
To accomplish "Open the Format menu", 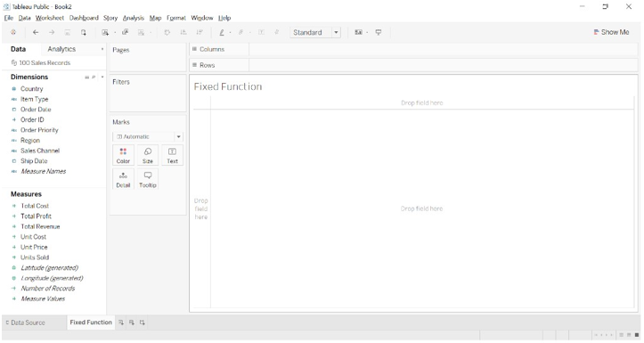I will [x=176, y=18].
